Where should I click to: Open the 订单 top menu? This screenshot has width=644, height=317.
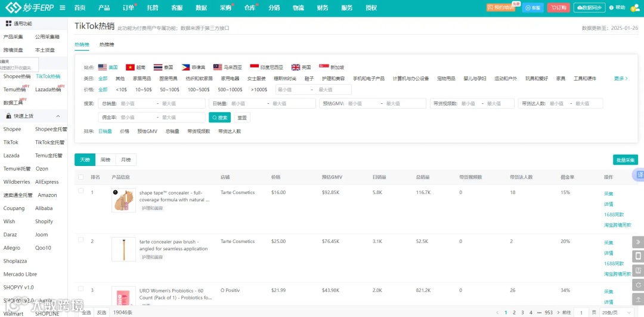tap(128, 8)
